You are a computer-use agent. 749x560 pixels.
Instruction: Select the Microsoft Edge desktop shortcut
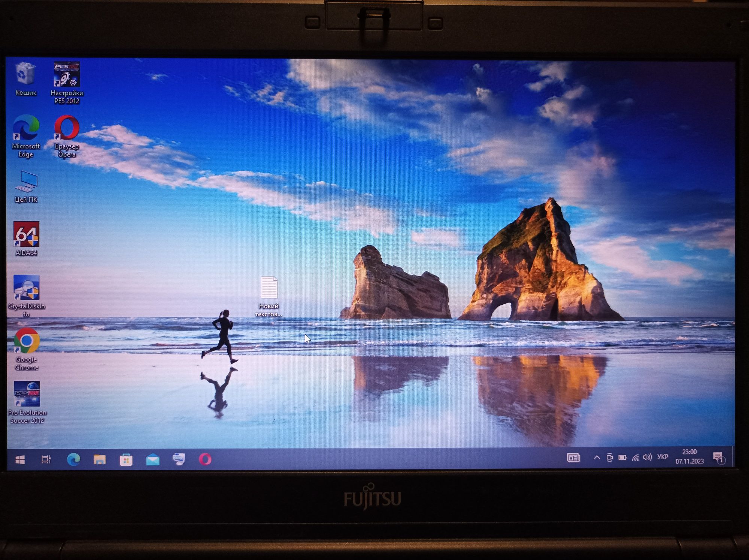[26, 136]
